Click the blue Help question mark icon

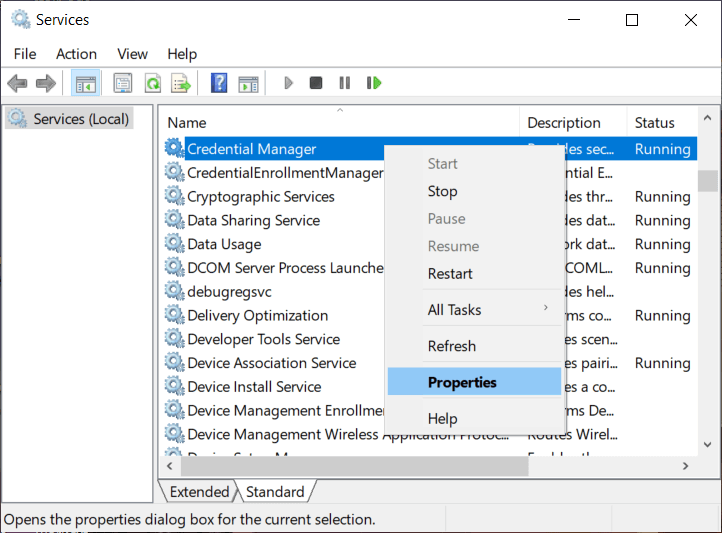point(219,83)
